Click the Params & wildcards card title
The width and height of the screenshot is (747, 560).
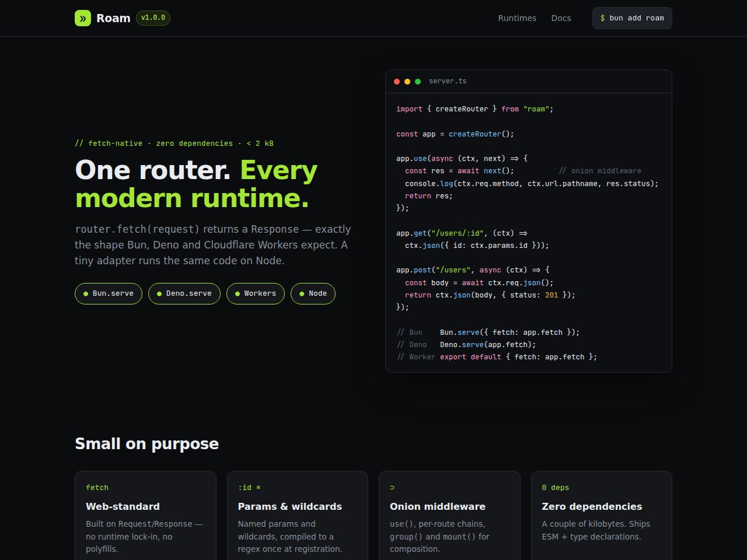(x=290, y=506)
